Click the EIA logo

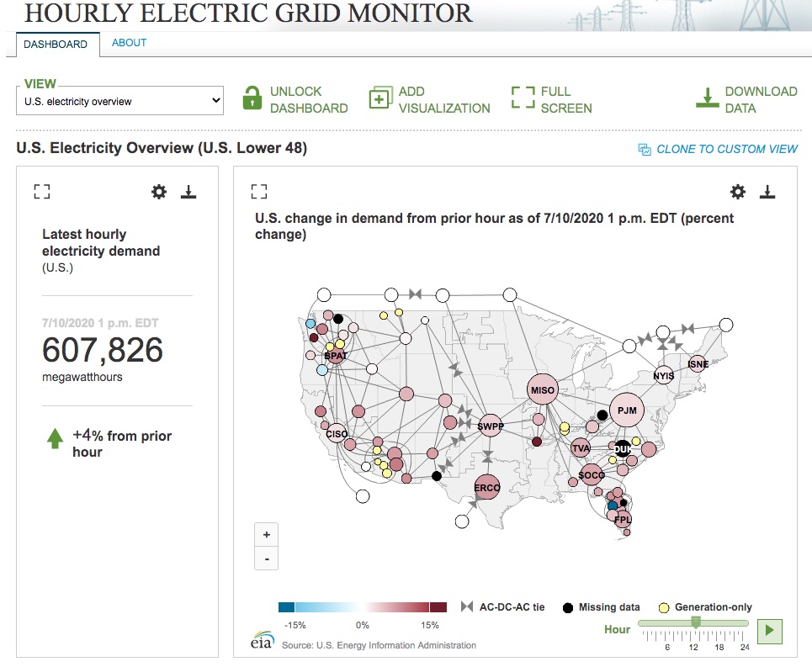pyautogui.click(x=262, y=640)
